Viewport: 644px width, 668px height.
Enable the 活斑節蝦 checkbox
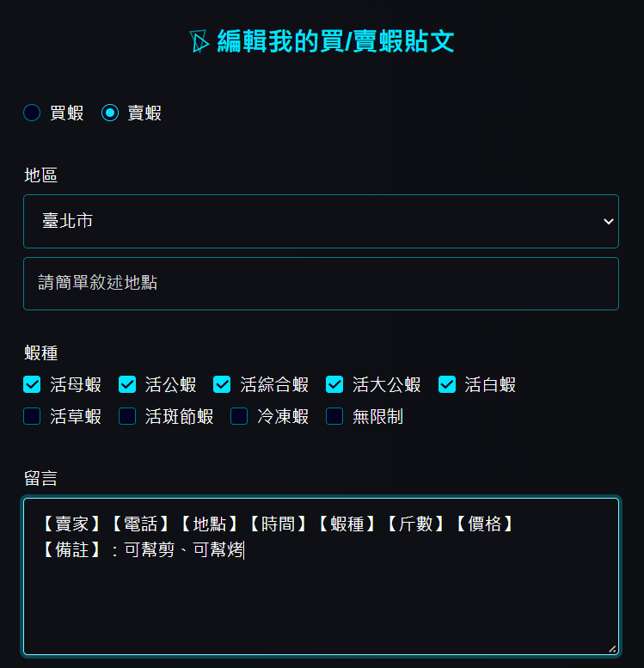[x=127, y=416]
